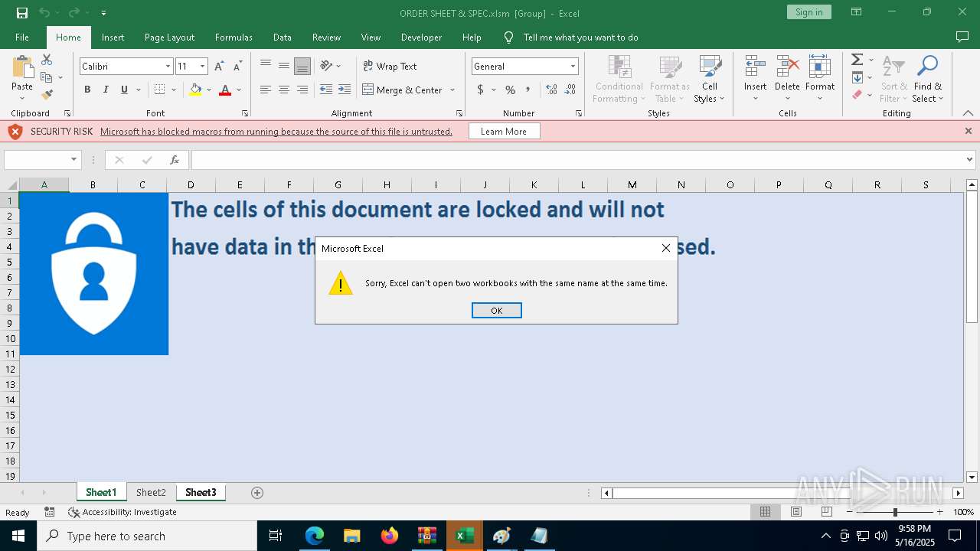Expand the formula bar chevron
The image size is (980, 551).
click(970, 160)
